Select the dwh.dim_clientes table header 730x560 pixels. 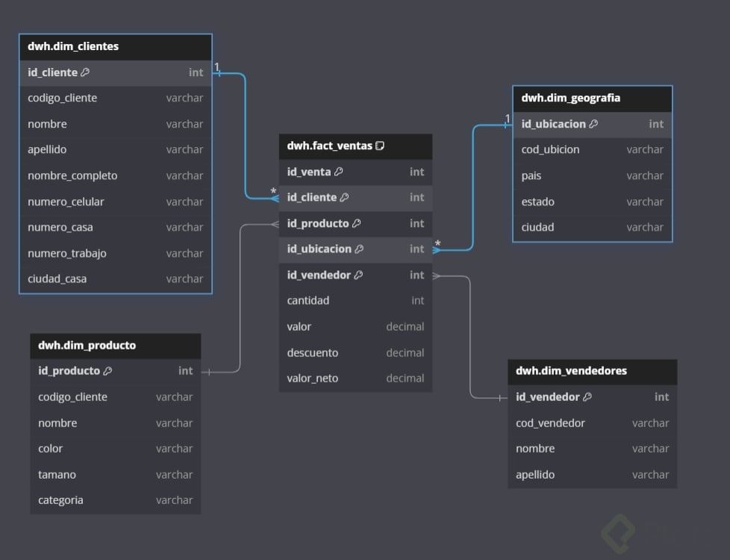pos(116,46)
